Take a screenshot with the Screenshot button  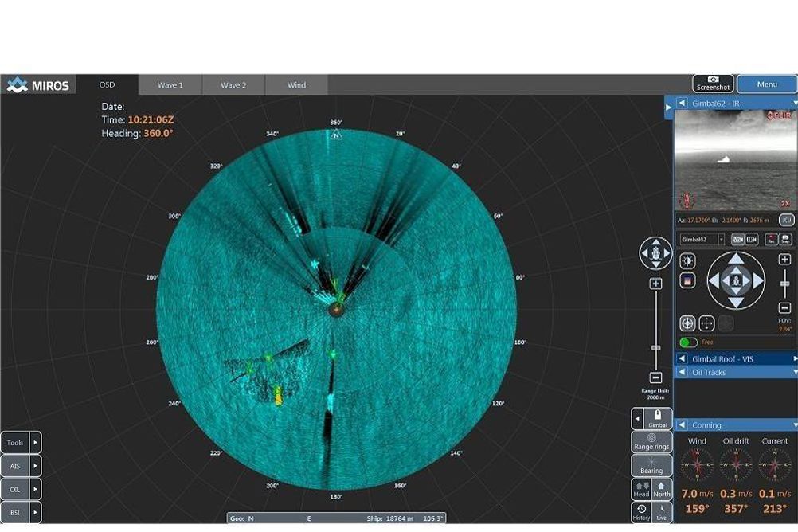click(713, 84)
